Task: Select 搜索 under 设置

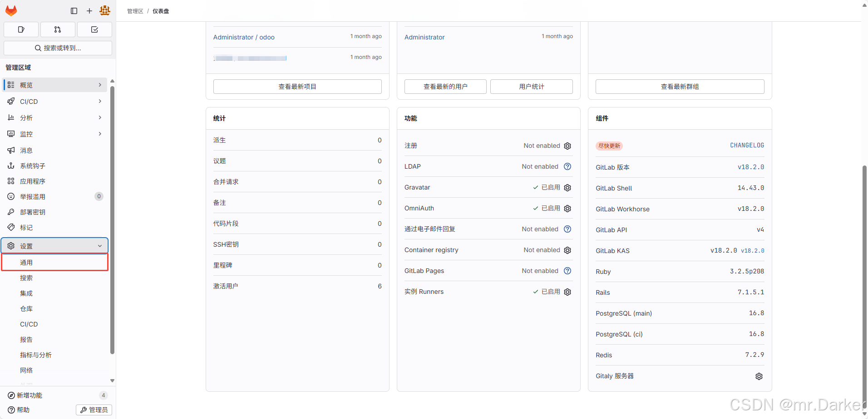Action: 55,278
